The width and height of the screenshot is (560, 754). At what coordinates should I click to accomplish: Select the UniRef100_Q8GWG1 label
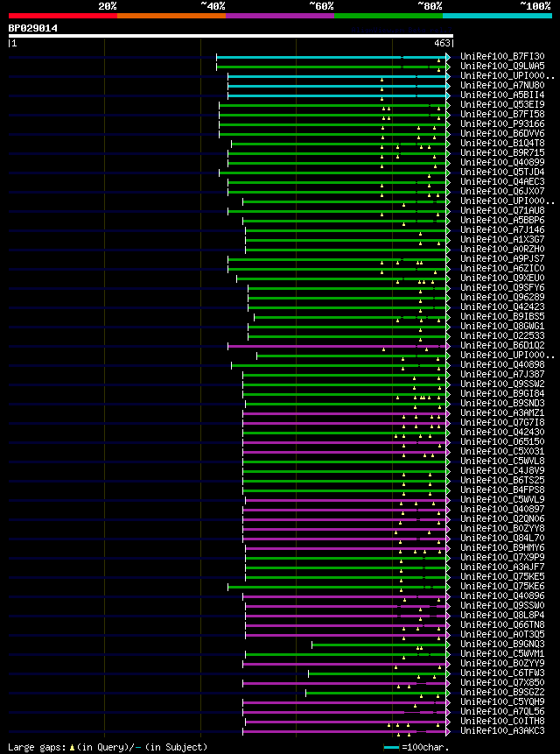503,326
